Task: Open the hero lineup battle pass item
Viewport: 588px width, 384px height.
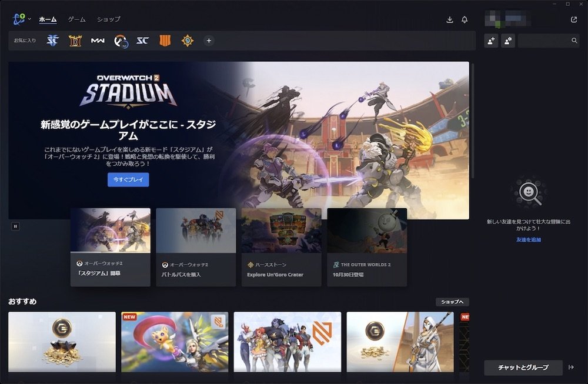Action: pos(288,342)
